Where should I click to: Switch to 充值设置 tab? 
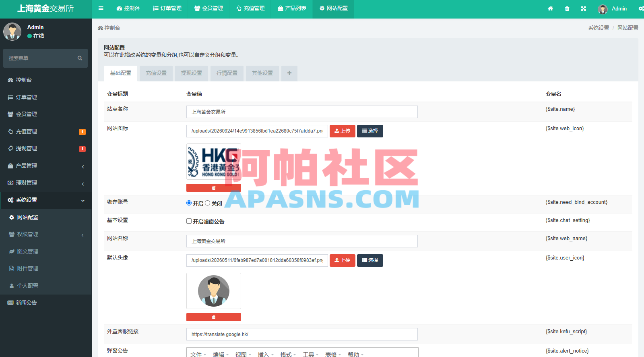coord(156,73)
